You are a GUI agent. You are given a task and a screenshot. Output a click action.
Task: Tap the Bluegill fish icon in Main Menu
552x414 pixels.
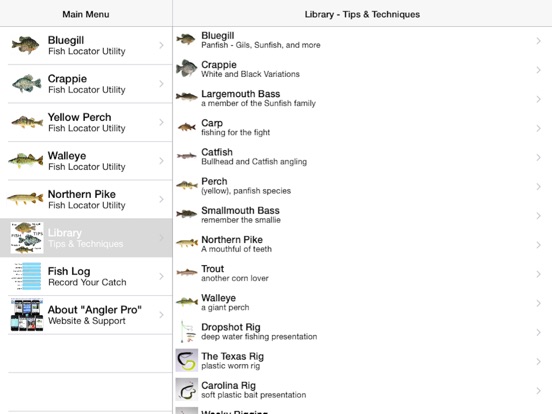(25, 45)
